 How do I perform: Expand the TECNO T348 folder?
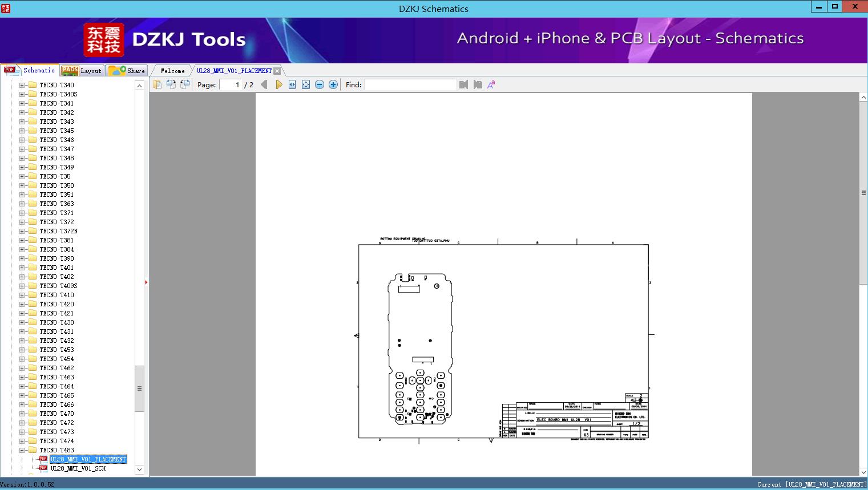tap(22, 158)
